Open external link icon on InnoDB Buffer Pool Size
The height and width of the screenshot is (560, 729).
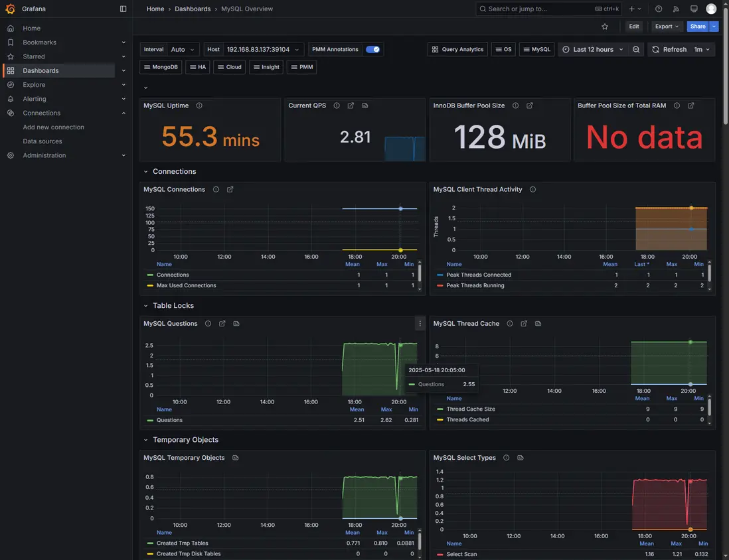click(530, 105)
